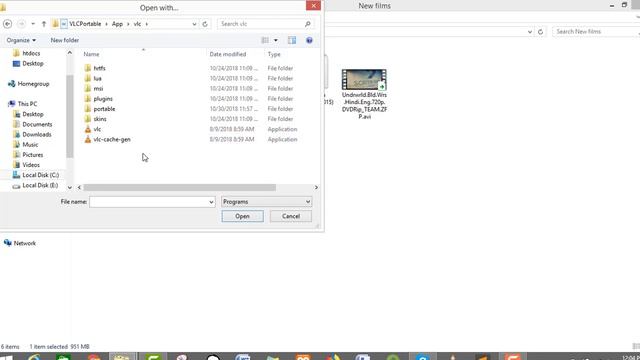Select This PC in the navigation pane
The width and height of the screenshot is (640, 360).
point(27,104)
